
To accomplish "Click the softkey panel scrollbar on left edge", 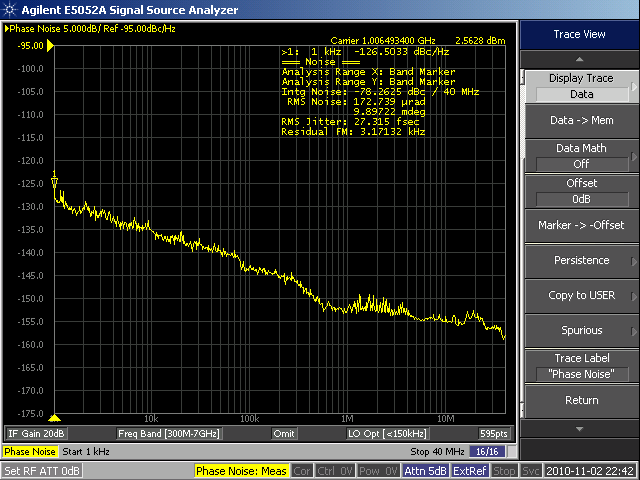I will [522, 245].
